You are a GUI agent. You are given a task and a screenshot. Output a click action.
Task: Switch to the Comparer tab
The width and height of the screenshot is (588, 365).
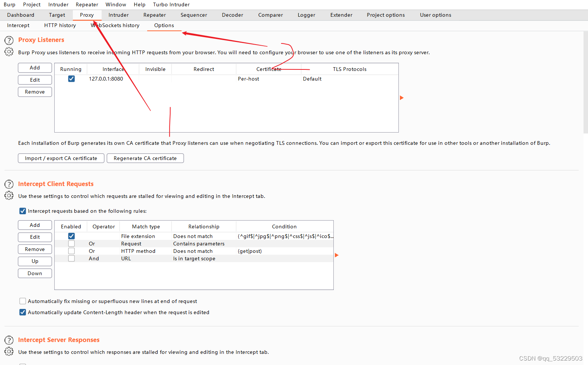click(271, 15)
